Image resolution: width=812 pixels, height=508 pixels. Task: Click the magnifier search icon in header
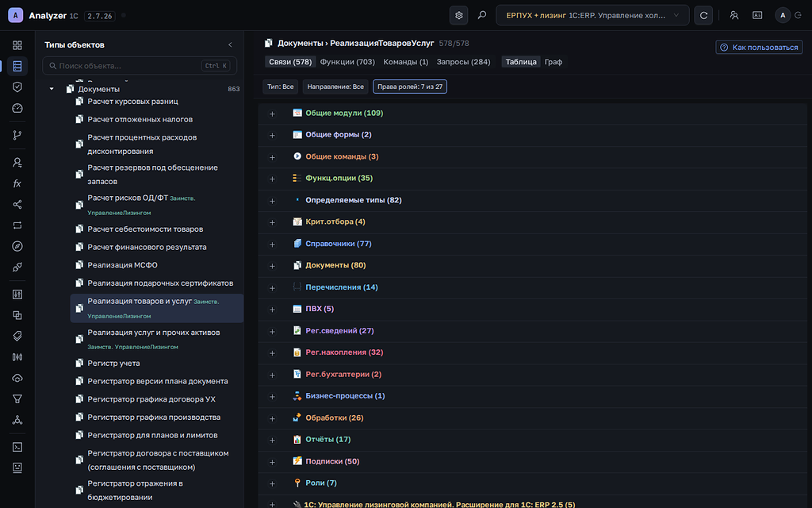click(x=482, y=16)
